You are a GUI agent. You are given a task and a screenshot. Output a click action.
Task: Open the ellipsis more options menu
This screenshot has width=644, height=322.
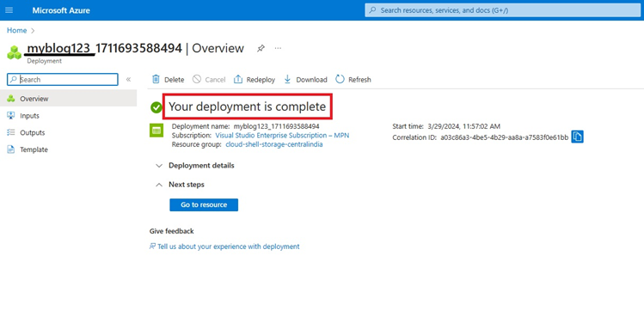(278, 48)
